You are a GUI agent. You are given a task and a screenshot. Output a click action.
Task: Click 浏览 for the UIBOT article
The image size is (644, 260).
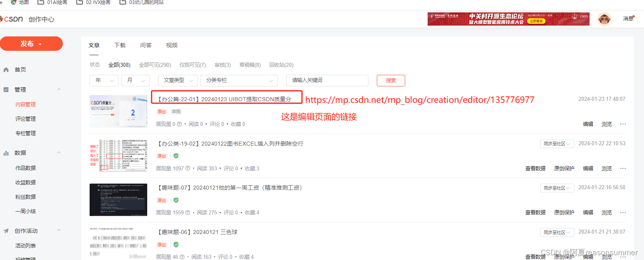(x=607, y=124)
